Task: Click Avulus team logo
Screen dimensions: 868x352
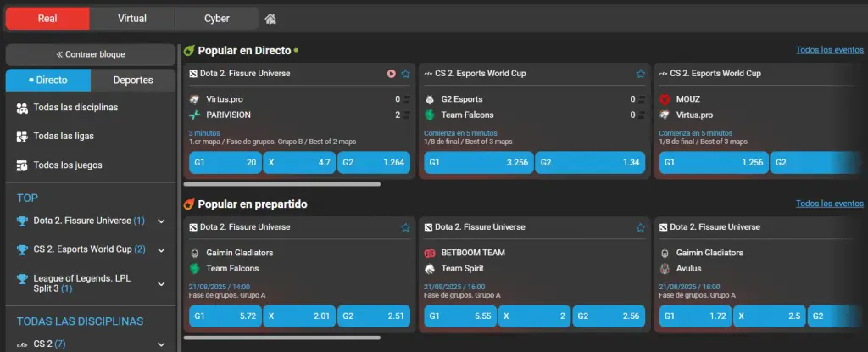Action: click(x=665, y=268)
